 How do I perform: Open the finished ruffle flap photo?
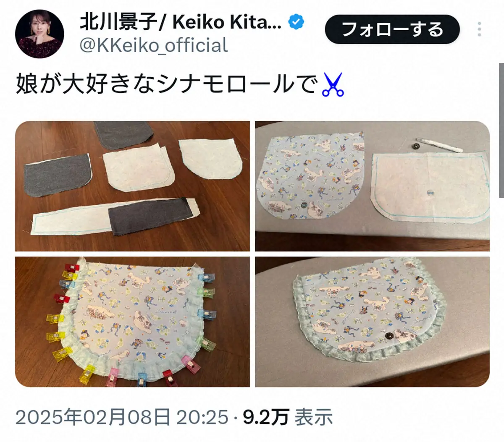[372, 322]
